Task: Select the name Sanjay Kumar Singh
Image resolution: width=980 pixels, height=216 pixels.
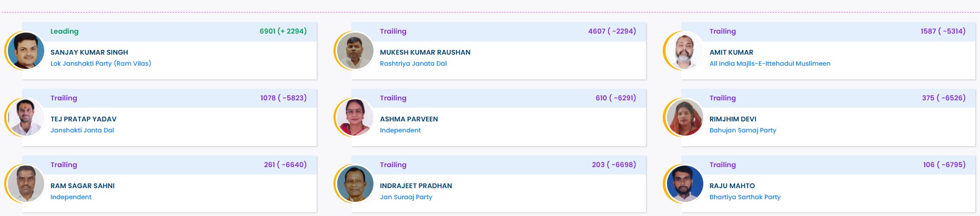Action: 89,53
